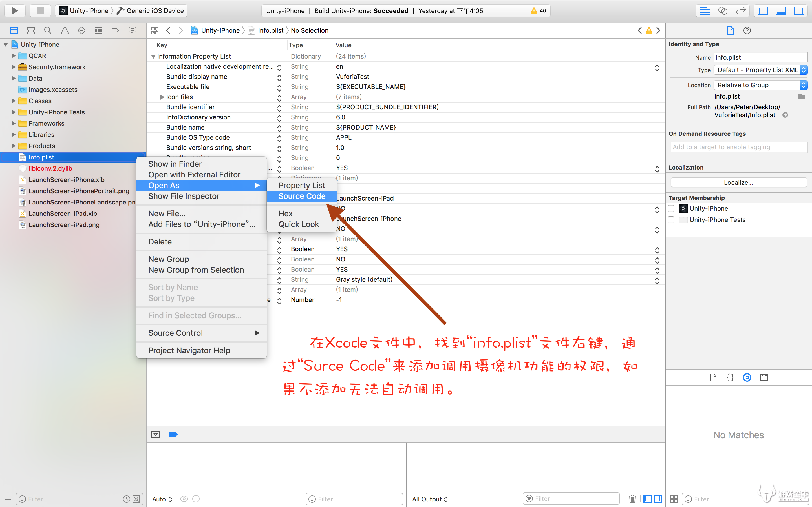Enable Unity-iPhone Tests target membership checkbox
812x507 pixels.
pos(671,220)
